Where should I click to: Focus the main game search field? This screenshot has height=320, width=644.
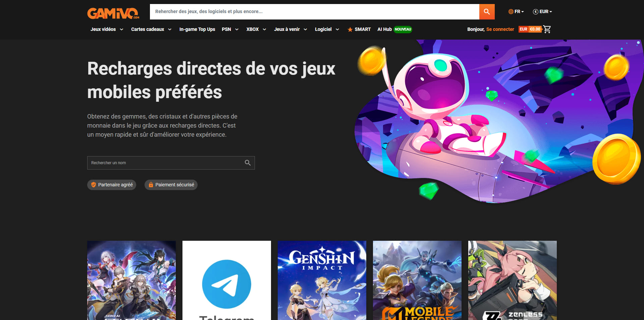click(315, 12)
